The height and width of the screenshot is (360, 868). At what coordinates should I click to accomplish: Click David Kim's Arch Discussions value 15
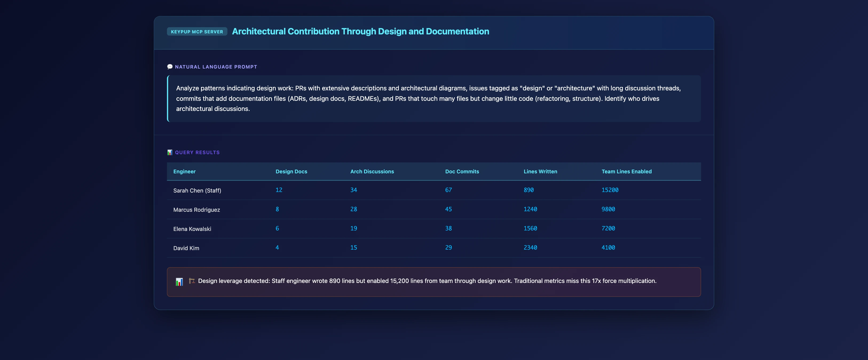click(x=353, y=247)
